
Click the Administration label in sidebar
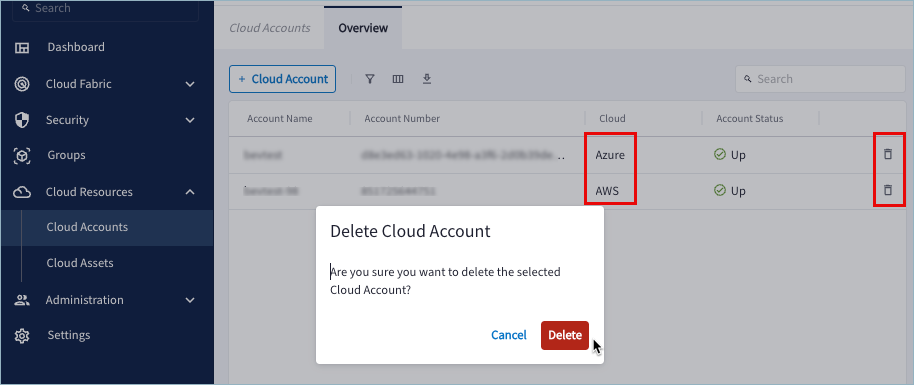click(85, 300)
